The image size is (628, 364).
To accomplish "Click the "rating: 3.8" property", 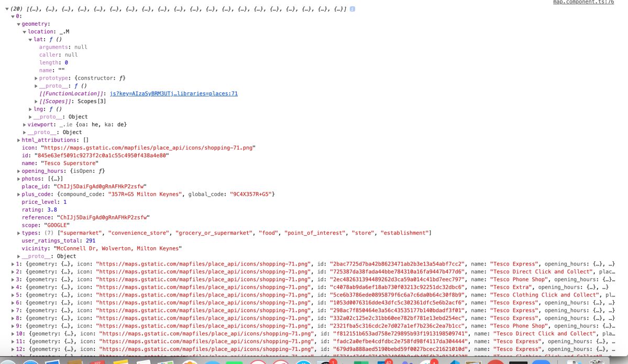I will tap(39, 210).
